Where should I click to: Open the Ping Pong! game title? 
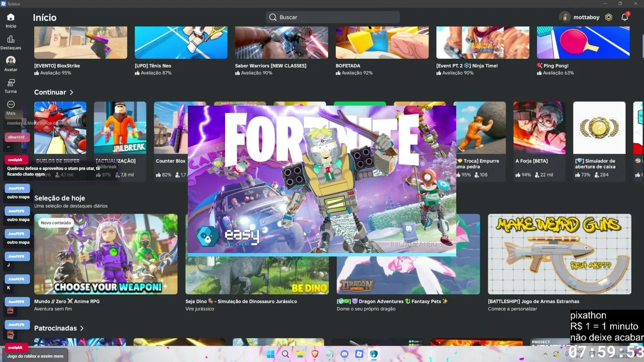pos(552,66)
